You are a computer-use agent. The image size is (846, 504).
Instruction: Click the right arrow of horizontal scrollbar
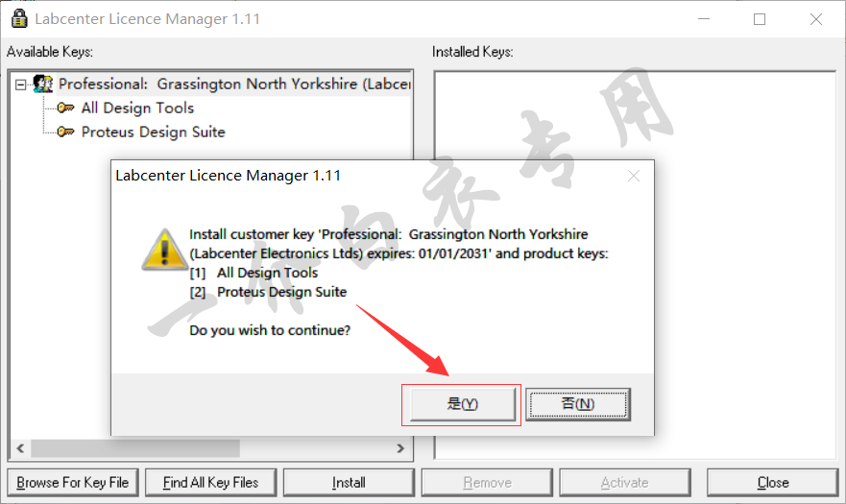[x=400, y=448]
